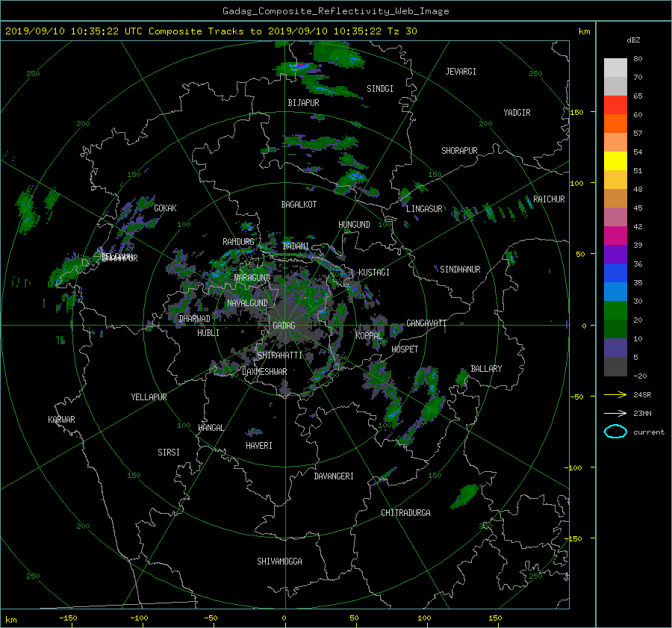Click the cyan current-position ellipse in legend
The width and height of the screenshot is (672, 628).
click(x=615, y=432)
